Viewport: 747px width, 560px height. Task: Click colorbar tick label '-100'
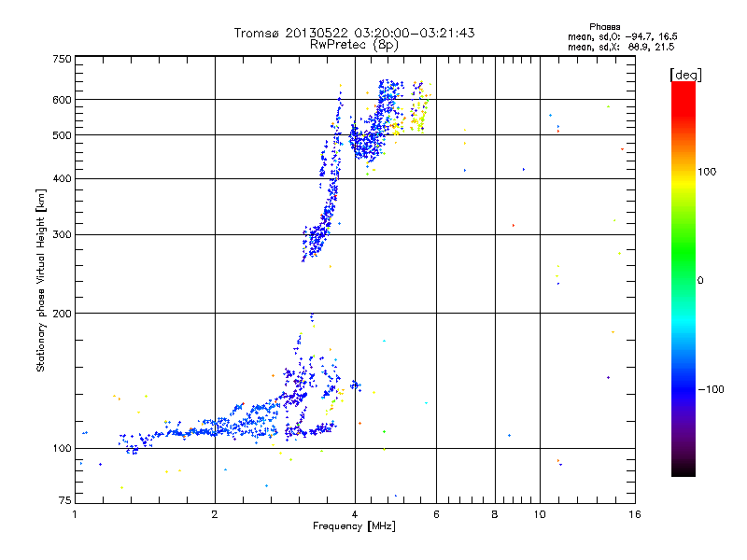[711, 389]
